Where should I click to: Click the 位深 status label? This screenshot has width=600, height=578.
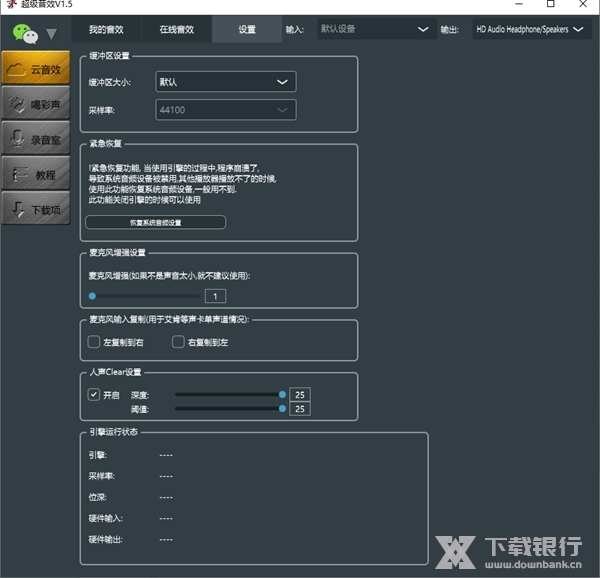[98, 497]
